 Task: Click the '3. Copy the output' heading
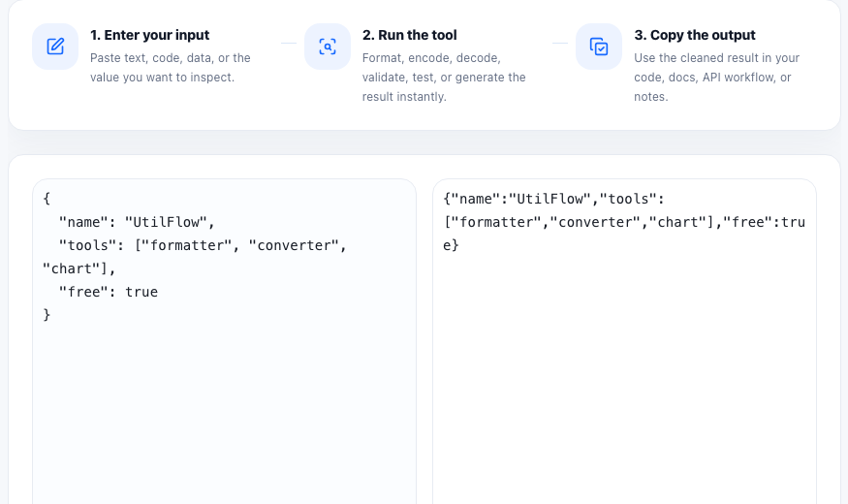click(x=695, y=35)
